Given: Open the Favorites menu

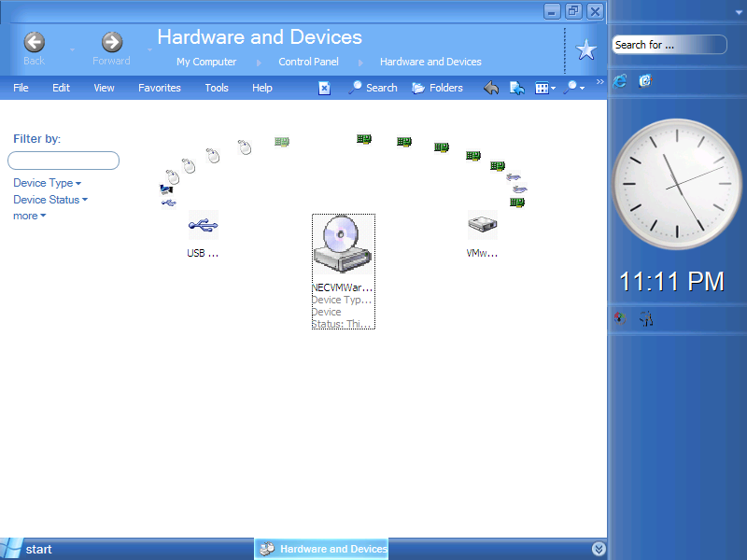Looking at the screenshot, I should point(160,88).
